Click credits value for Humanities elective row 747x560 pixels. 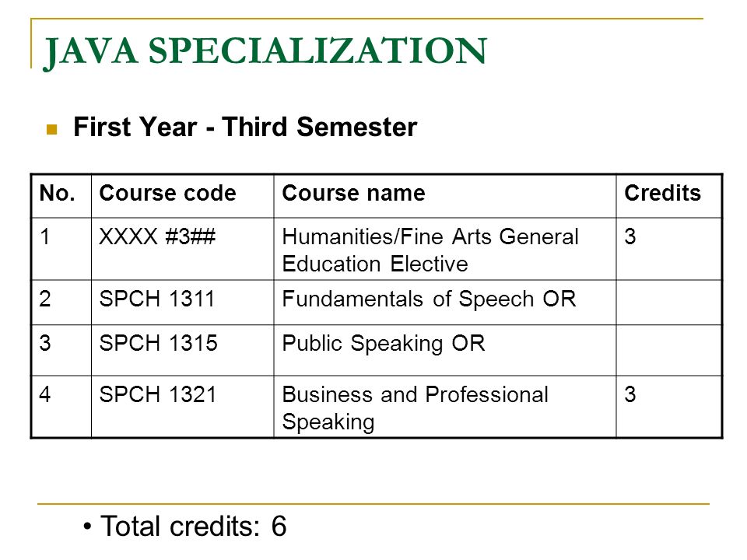[630, 236]
